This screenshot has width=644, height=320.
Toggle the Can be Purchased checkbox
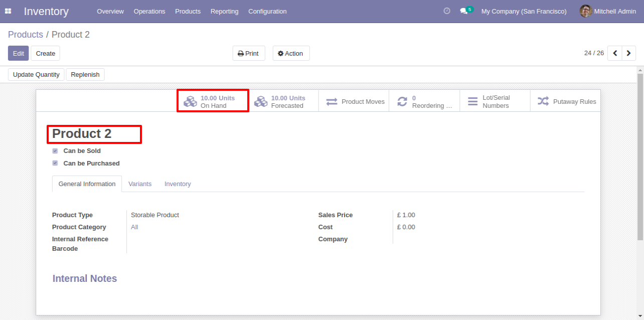pos(55,164)
